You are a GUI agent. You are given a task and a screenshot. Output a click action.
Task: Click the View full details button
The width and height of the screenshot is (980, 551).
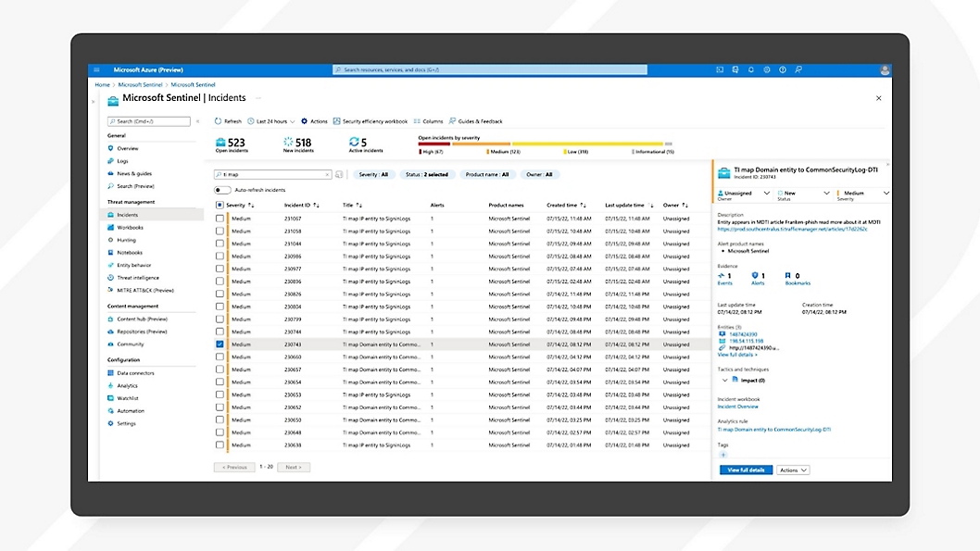tap(746, 470)
